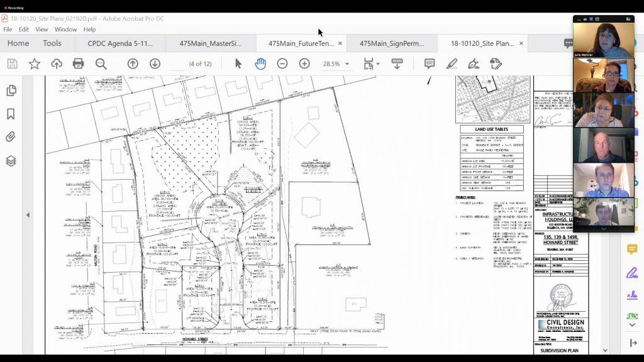Switch to the 475Main_SignPerm tab
The image size is (644, 362).
click(x=392, y=43)
